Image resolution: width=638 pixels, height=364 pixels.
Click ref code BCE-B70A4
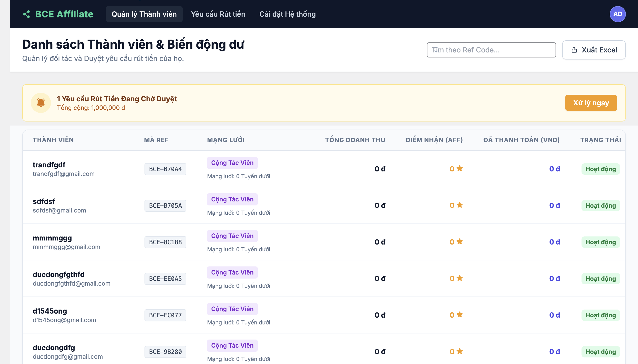(x=165, y=169)
